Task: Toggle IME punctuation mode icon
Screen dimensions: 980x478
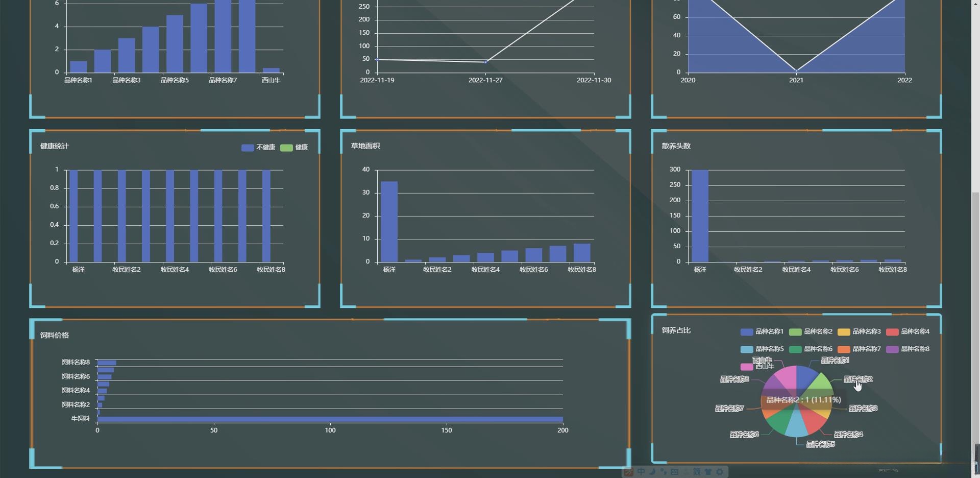Action: pyautogui.click(x=663, y=471)
